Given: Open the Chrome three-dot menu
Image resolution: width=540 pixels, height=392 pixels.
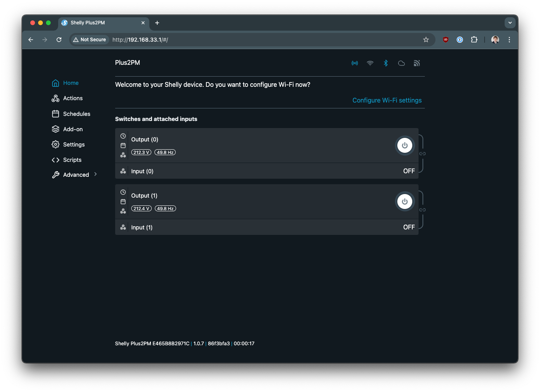Looking at the screenshot, I should (x=509, y=40).
